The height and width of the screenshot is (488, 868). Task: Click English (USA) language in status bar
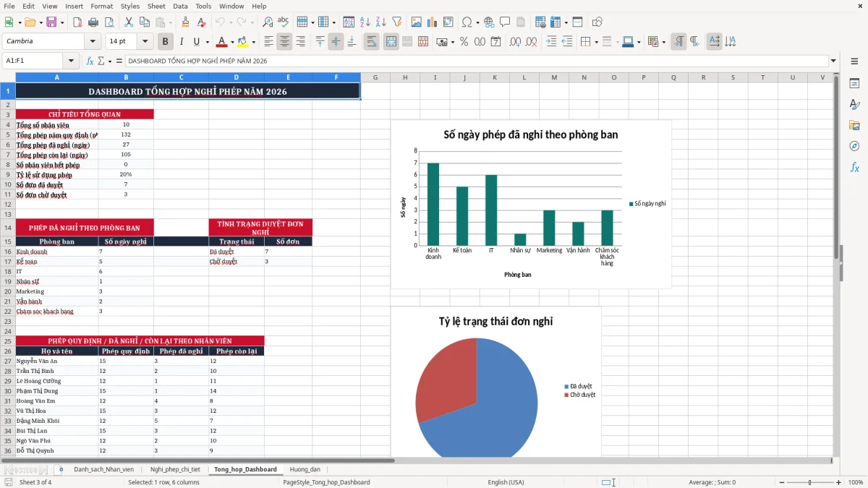click(506, 482)
